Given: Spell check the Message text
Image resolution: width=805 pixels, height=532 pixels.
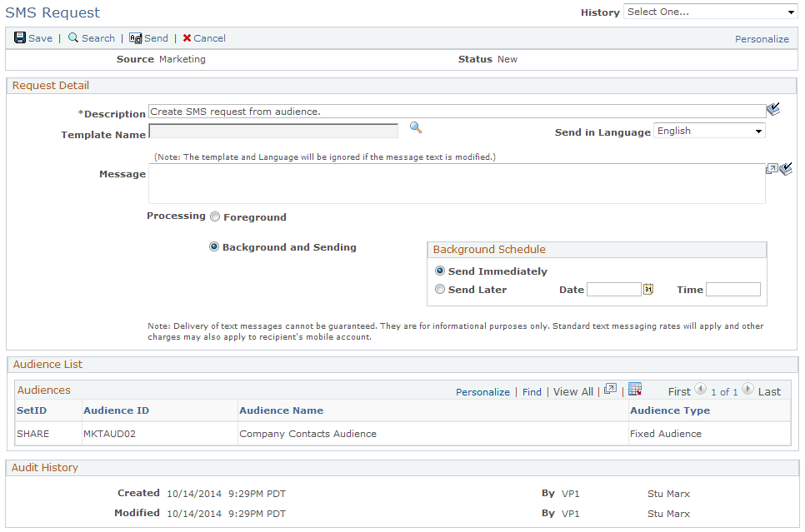Looking at the screenshot, I should [x=784, y=169].
